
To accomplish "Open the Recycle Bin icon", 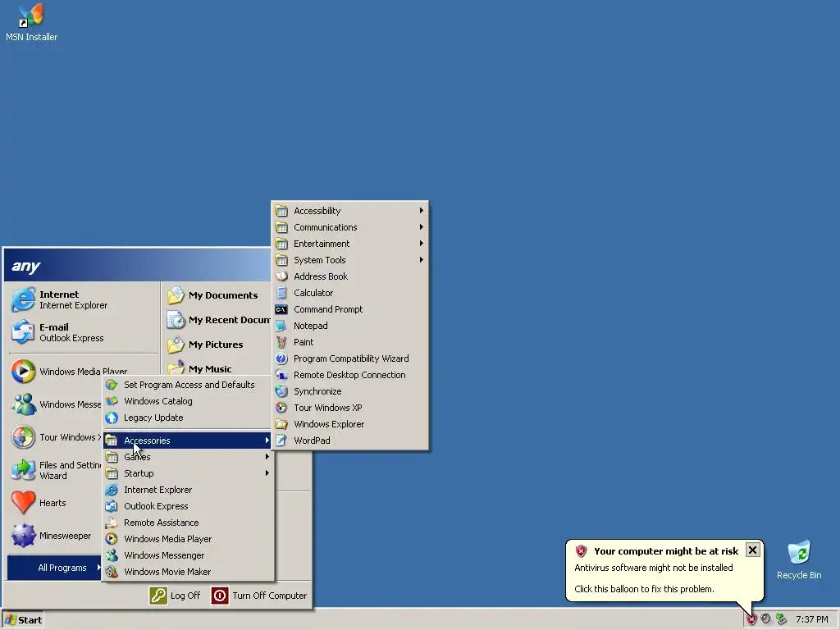I will coord(799,560).
